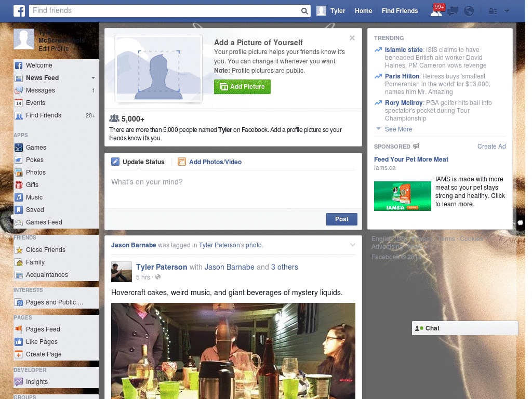This screenshot has height=399, width=532.
Task: Click the Jason Barnabe name link
Action: pyautogui.click(x=134, y=245)
